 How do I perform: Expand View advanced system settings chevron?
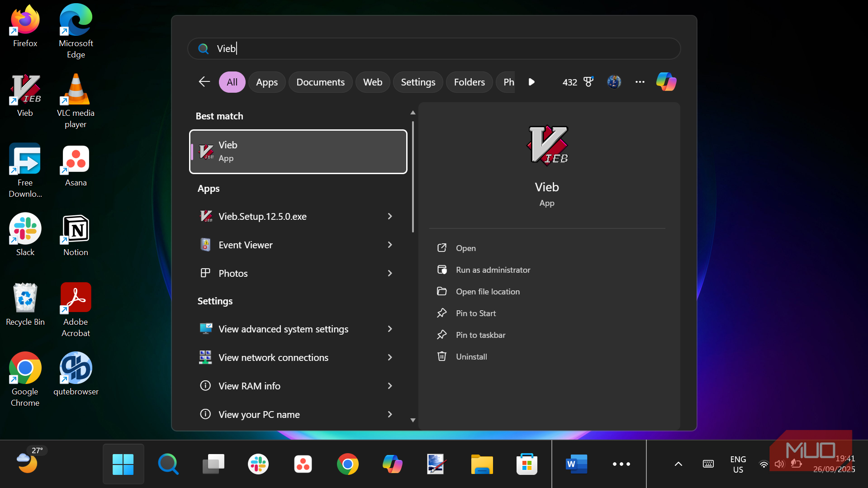(x=389, y=329)
